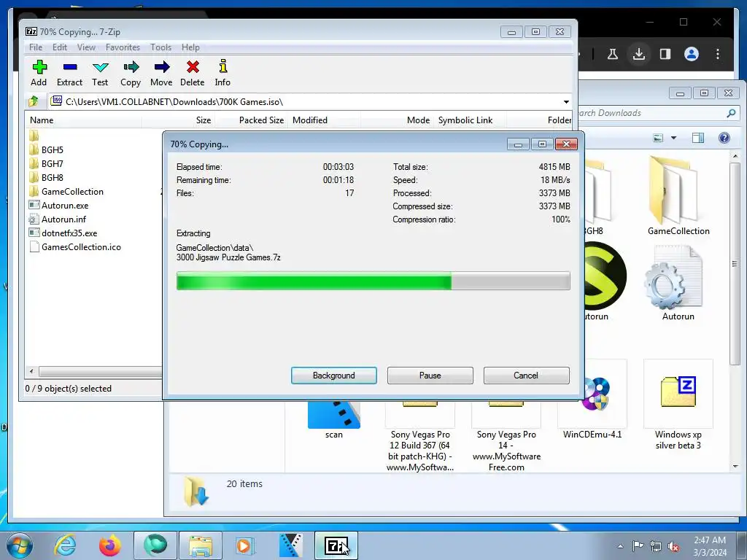Viewport: 747px width, 560px height.
Task: Open the File menu in 7-Zip
Action: 36,47
